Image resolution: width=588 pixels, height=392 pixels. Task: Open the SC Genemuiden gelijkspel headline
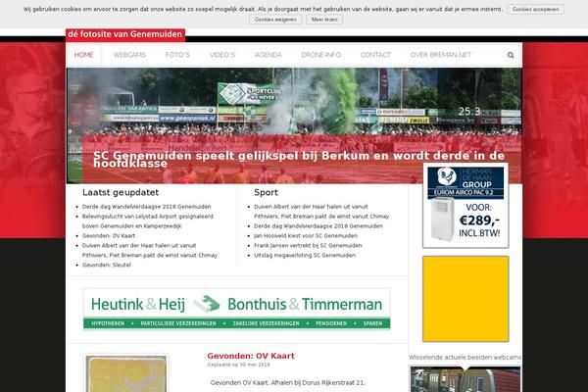tap(299, 160)
